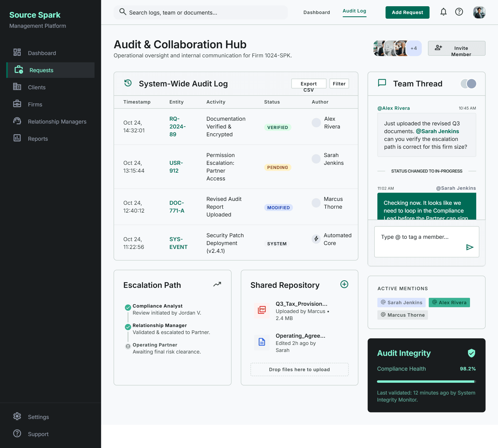Open the audit log Filter button
The height and width of the screenshot is (448, 498).
[339, 84]
